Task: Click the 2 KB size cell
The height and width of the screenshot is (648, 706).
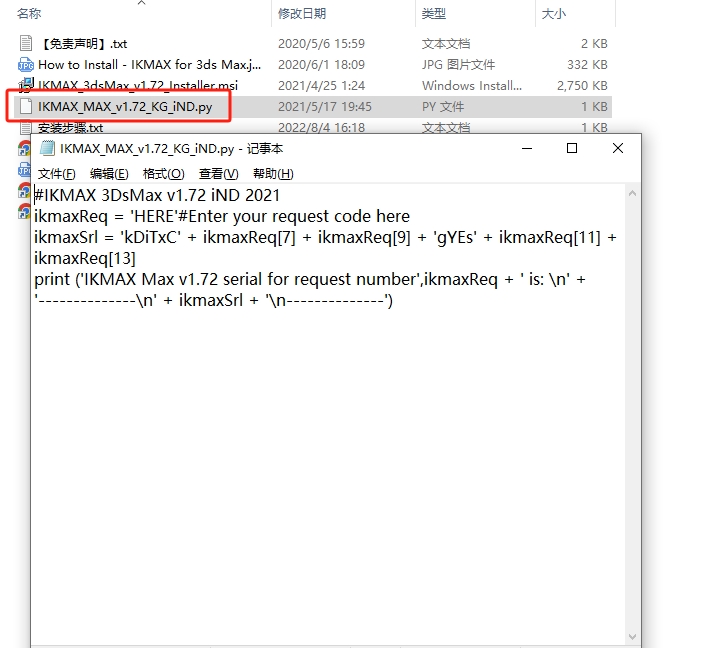Action: tap(594, 44)
